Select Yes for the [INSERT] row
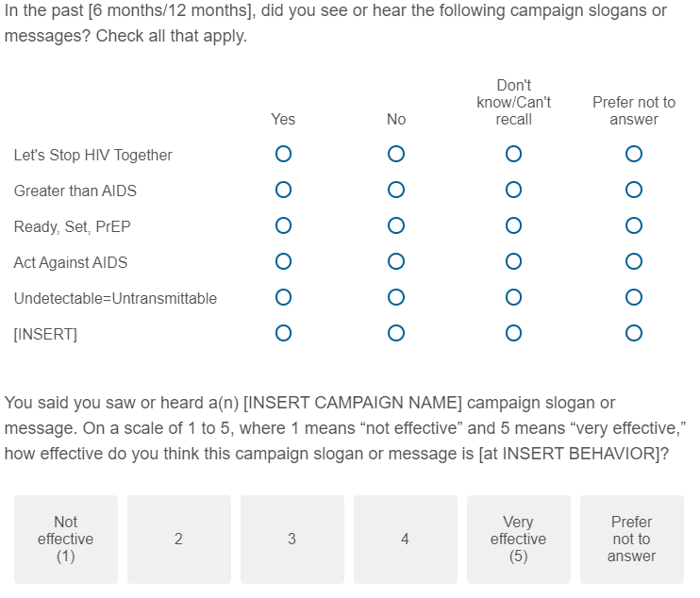 pyautogui.click(x=283, y=333)
